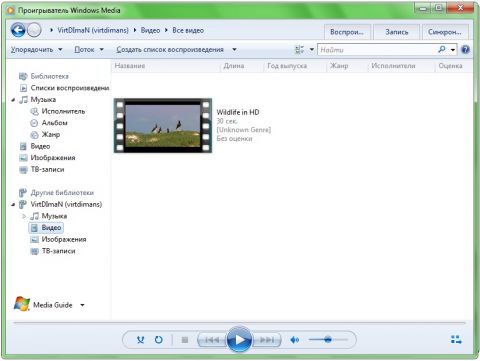This screenshot has width=480, height=361.
Task: Click the Жанр genre icon
Action: pos(34,135)
